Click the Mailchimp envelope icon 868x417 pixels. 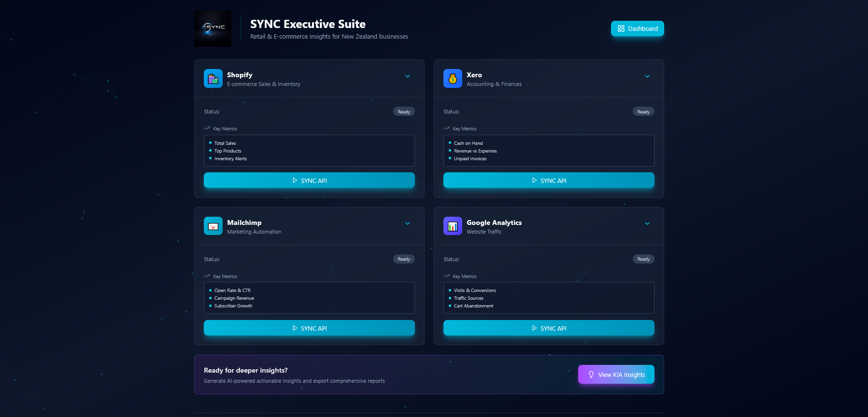tap(213, 226)
